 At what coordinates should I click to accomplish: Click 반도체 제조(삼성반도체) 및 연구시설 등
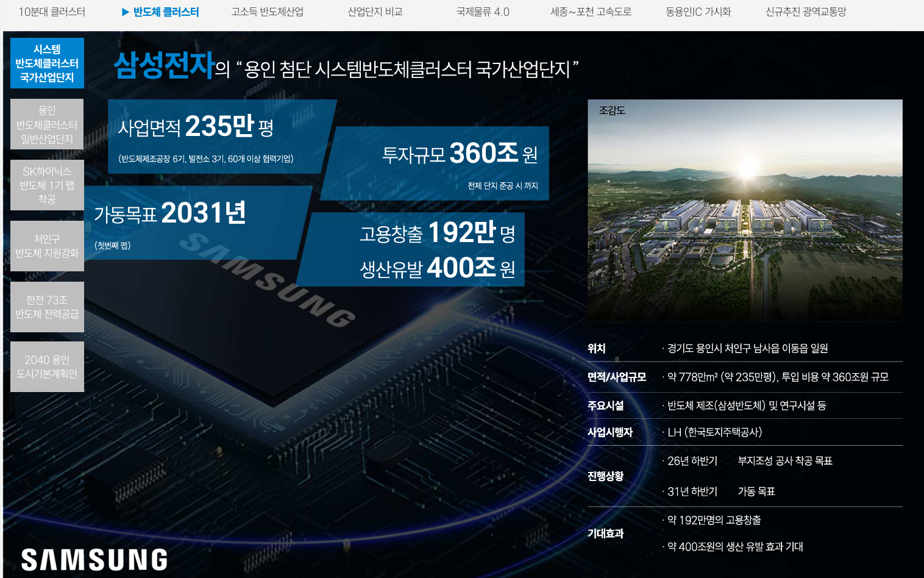747,405
